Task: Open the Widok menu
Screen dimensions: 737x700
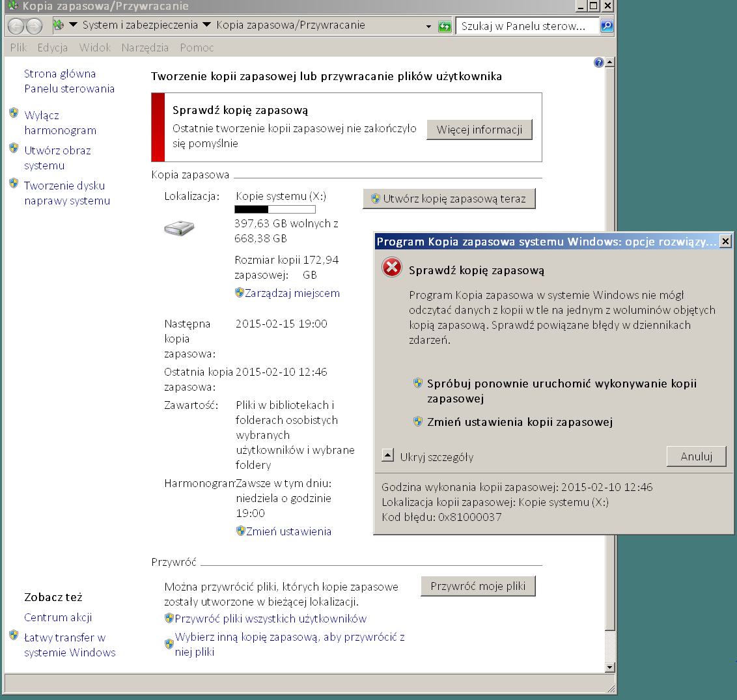Action: [94, 48]
